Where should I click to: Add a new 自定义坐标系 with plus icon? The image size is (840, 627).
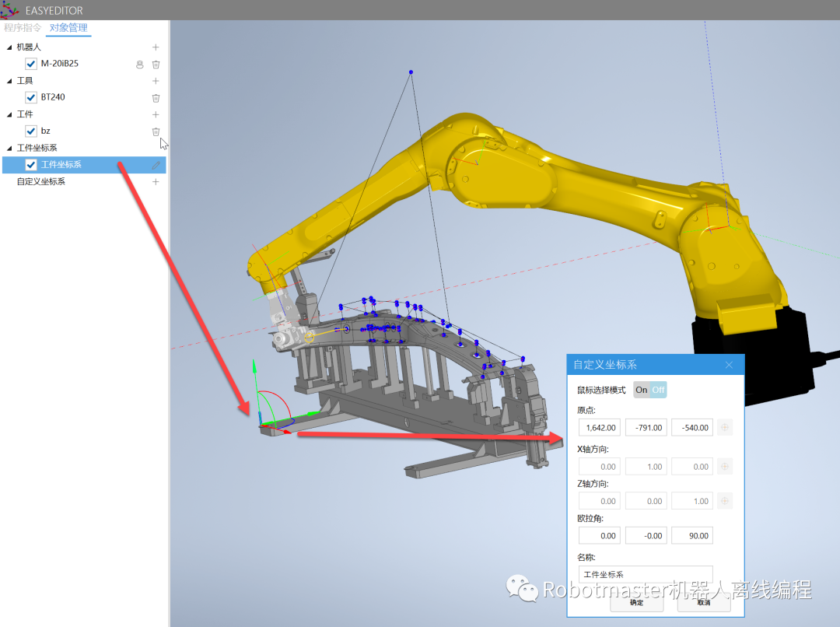156,182
